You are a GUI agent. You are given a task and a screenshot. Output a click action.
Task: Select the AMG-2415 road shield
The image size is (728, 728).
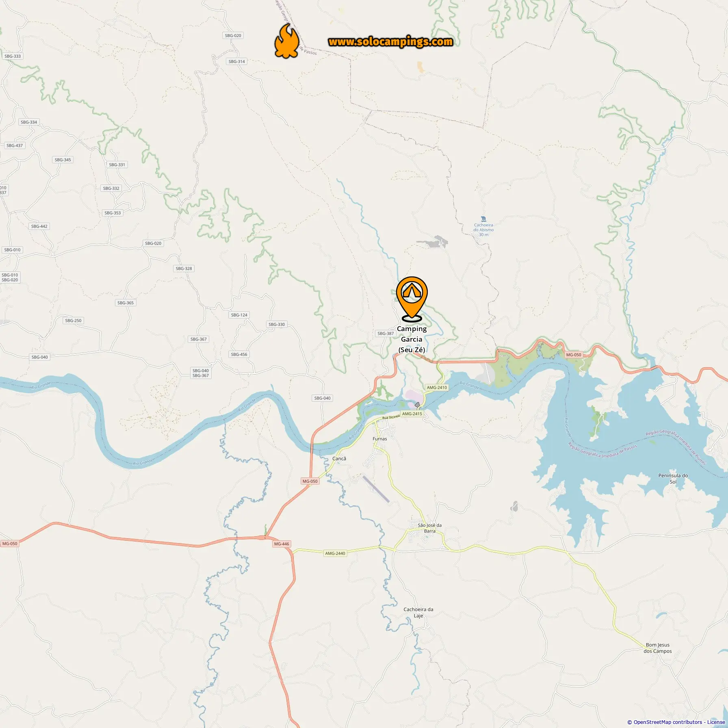(412, 414)
